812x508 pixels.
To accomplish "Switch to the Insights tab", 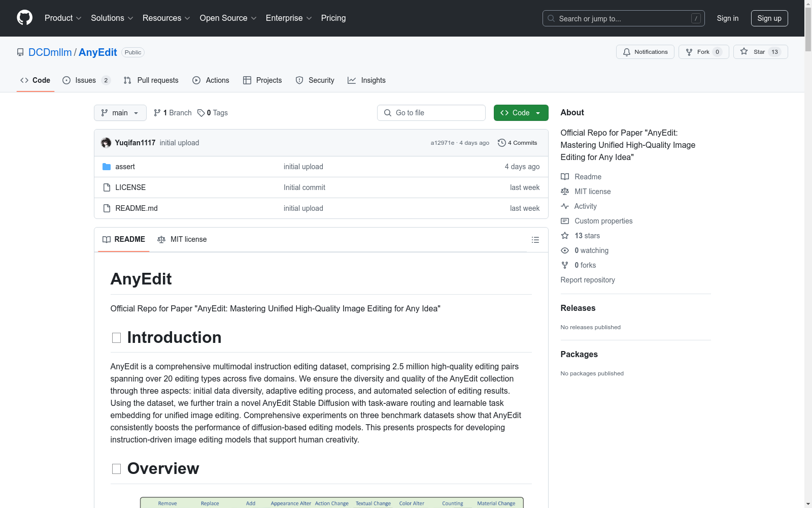I will click(x=366, y=80).
